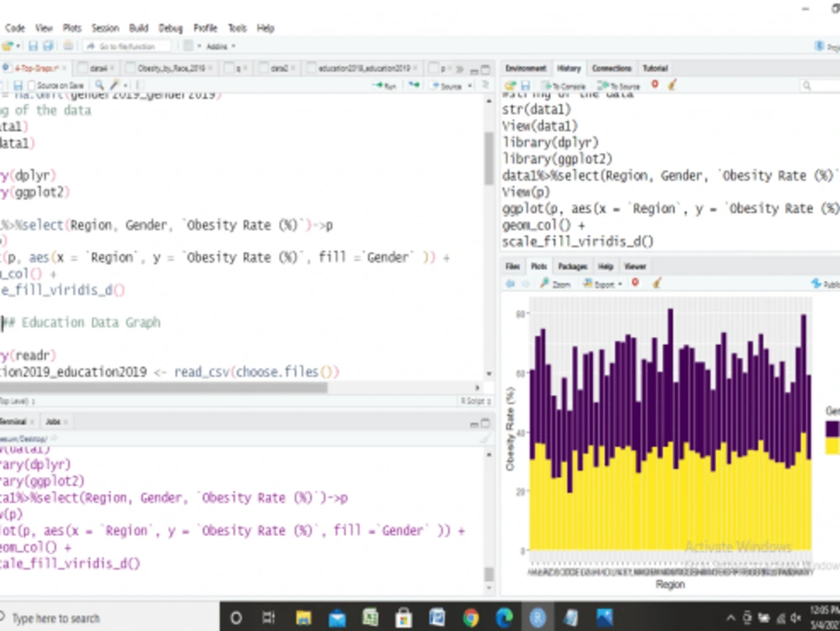Click the broom icon to clear all plots

(x=656, y=284)
